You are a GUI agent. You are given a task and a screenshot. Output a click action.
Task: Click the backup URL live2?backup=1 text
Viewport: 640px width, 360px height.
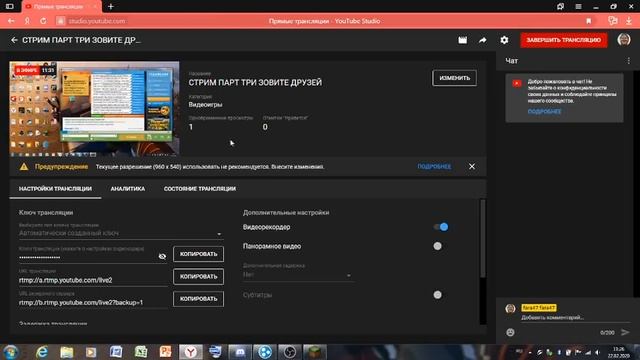tap(81, 302)
